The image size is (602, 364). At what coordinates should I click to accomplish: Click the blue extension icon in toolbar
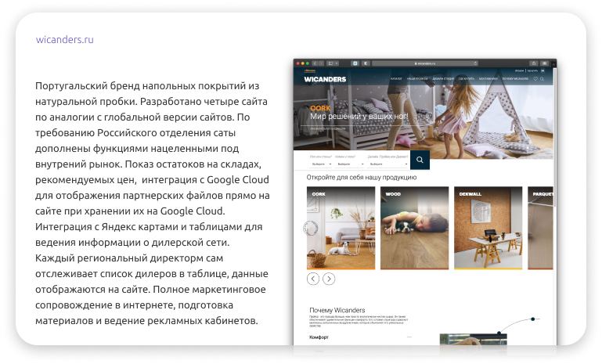[355, 63]
